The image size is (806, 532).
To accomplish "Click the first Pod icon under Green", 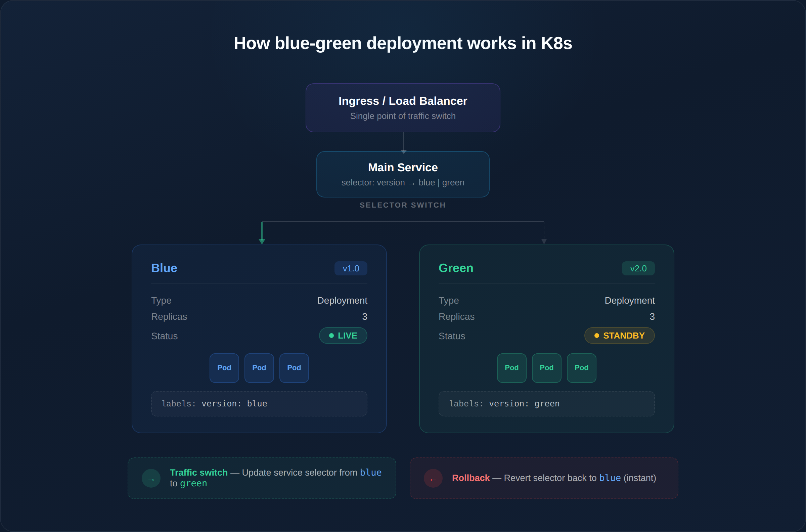I will tap(511, 368).
